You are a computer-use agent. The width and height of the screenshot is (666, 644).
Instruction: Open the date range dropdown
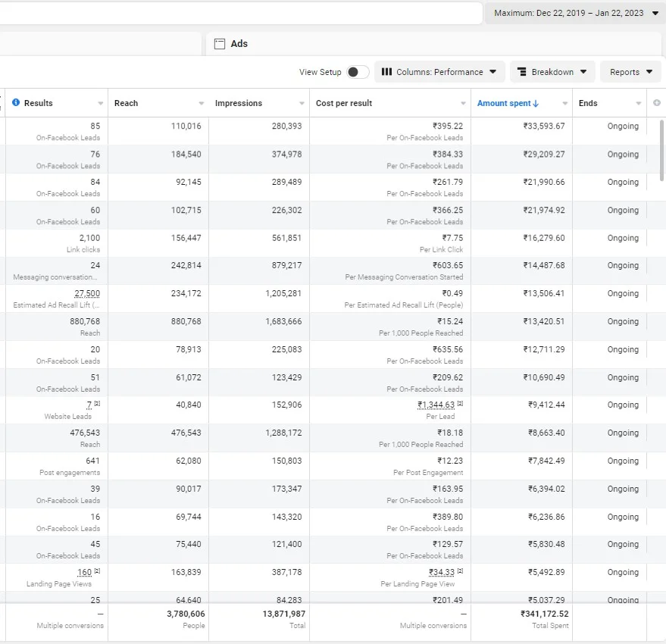click(x=574, y=13)
